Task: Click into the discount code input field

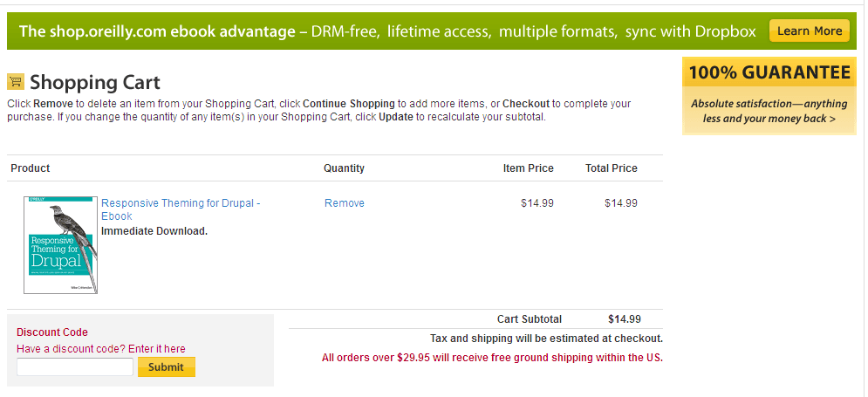Action: click(x=75, y=367)
